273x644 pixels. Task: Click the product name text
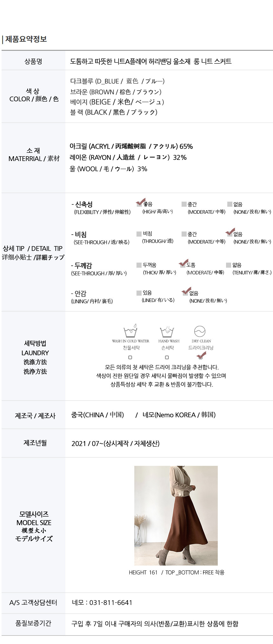coord(151,61)
